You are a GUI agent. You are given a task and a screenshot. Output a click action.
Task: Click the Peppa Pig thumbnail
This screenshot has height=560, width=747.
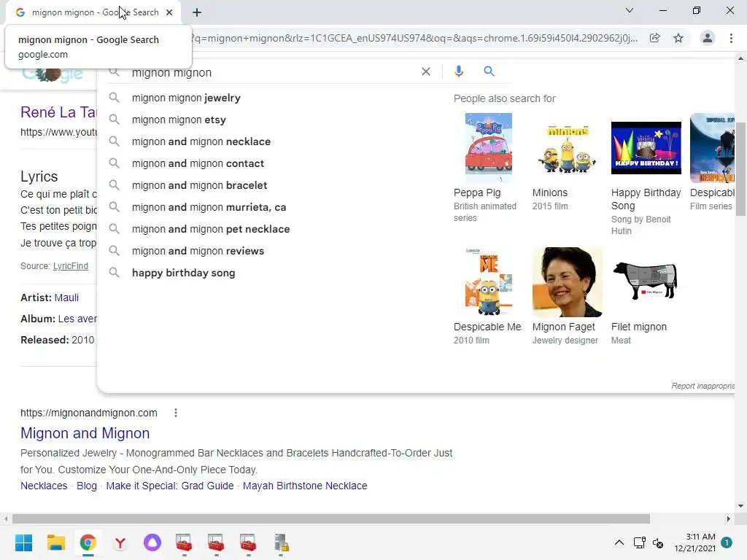[x=488, y=148]
